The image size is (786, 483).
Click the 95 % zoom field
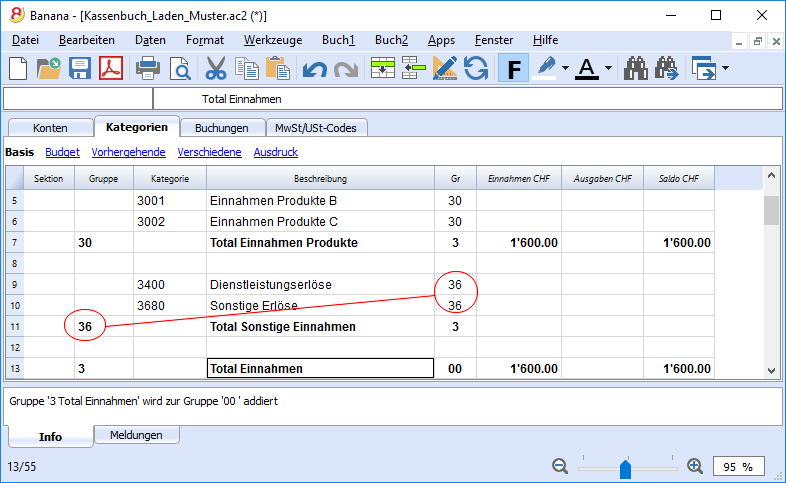(739, 466)
